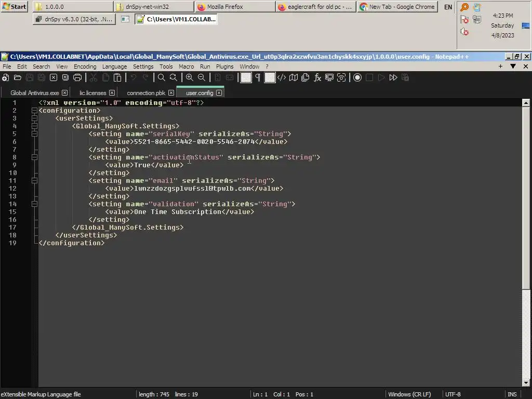
Task: Click the Start button on taskbar
Action: point(14,6)
